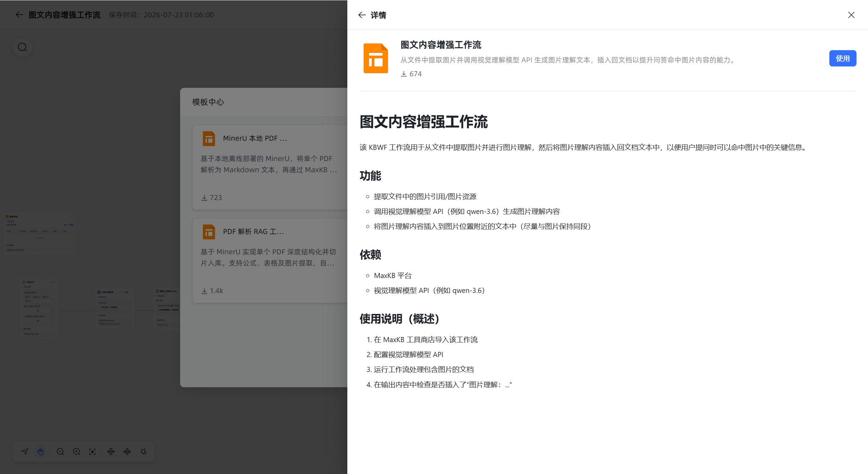Collapse the 基本信息 node on the canvas
The height and width of the screenshot is (474, 868).
72,216
